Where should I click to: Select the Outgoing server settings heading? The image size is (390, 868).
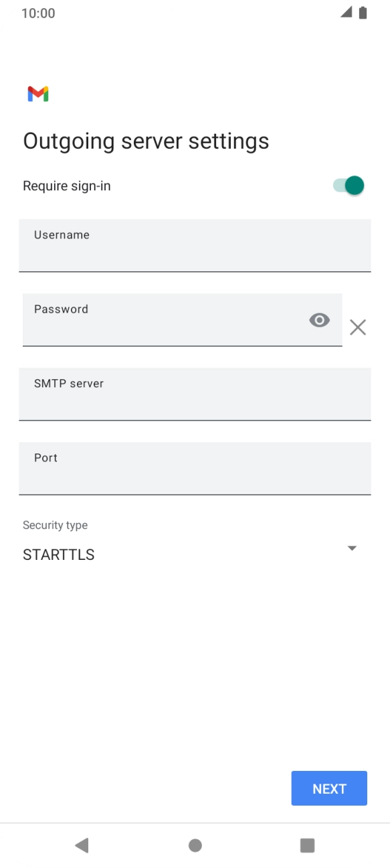[x=146, y=141]
